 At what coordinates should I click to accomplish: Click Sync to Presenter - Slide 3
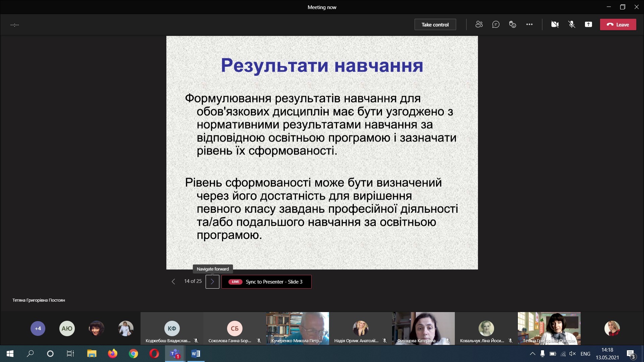coord(266,282)
